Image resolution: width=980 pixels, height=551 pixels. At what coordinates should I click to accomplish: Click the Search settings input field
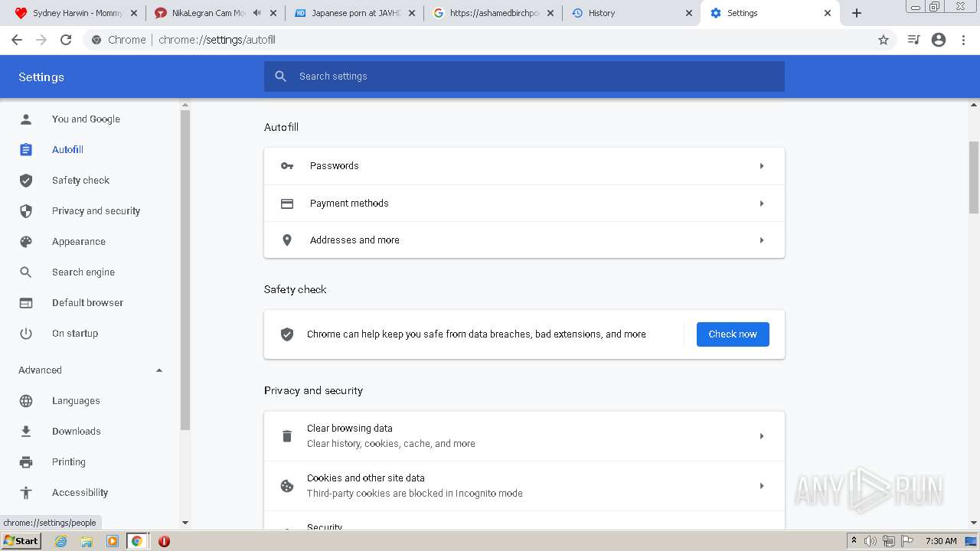(x=524, y=77)
